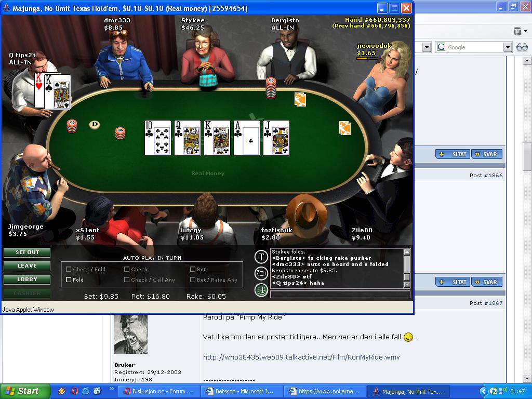Toggle the Check checkbox
Image resolution: width=532 pixels, height=399 pixels.
tap(127, 269)
